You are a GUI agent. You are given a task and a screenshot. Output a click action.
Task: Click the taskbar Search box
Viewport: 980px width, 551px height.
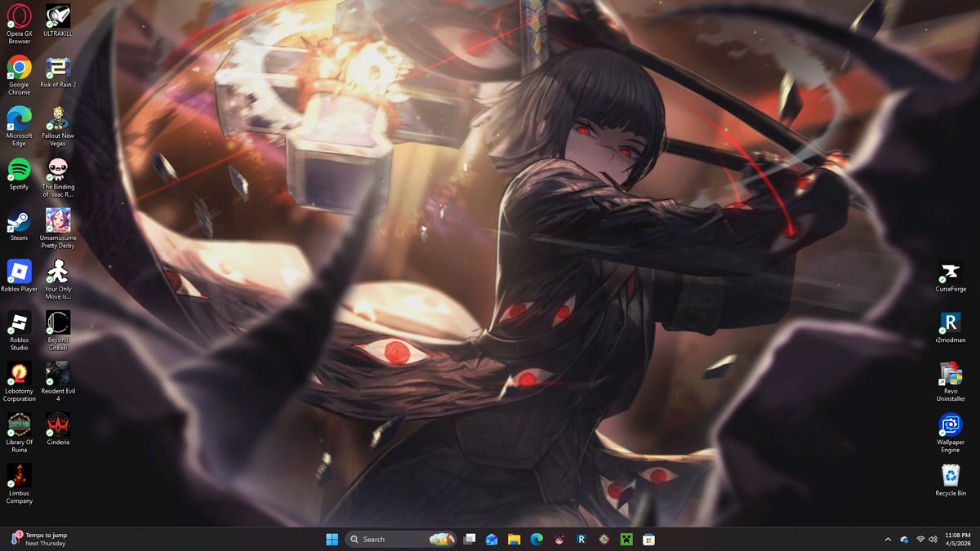[401, 539]
